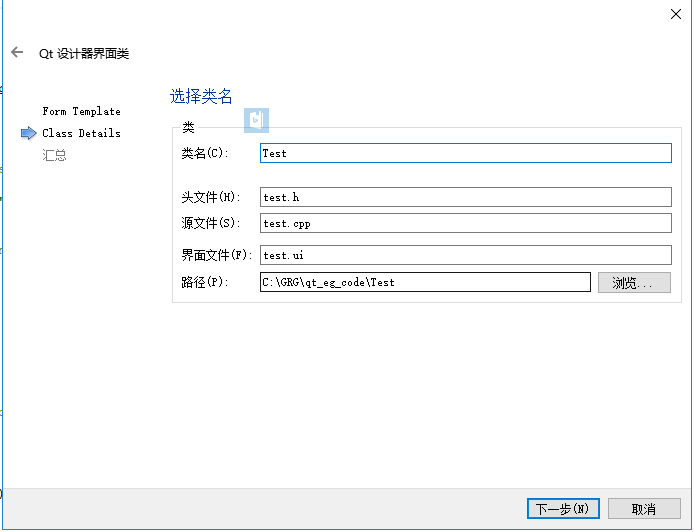Image resolution: width=694 pixels, height=532 pixels.
Task: Go back with the left arrow
Action: (17, 52)
